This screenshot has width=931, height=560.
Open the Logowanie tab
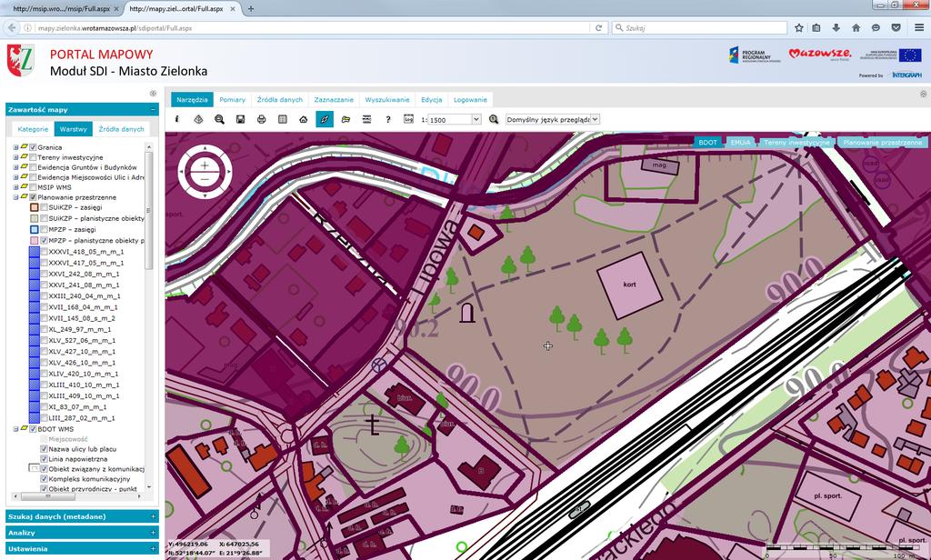click(470, 100)
